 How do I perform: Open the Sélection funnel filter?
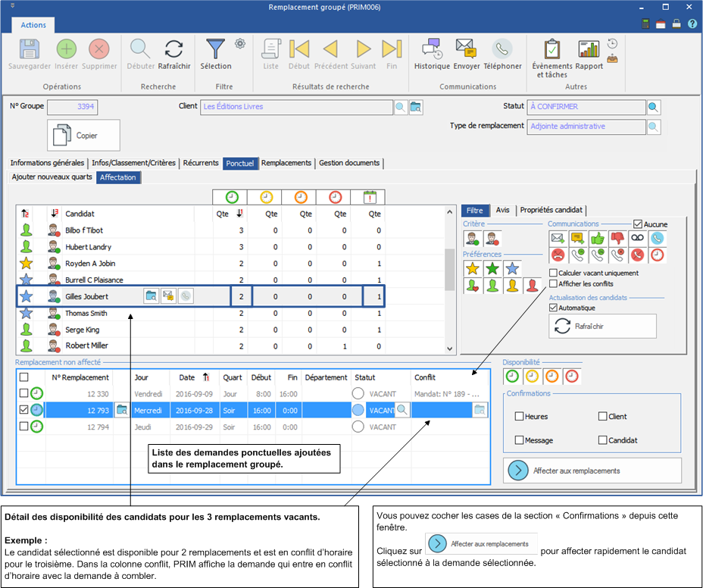click(x=215, y=49)
